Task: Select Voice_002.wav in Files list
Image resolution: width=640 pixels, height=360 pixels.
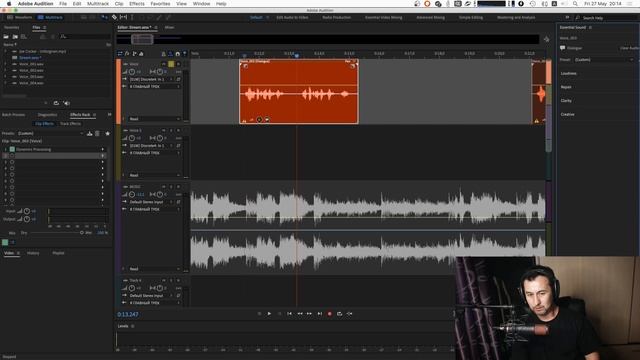Action: tap(31, 70)
